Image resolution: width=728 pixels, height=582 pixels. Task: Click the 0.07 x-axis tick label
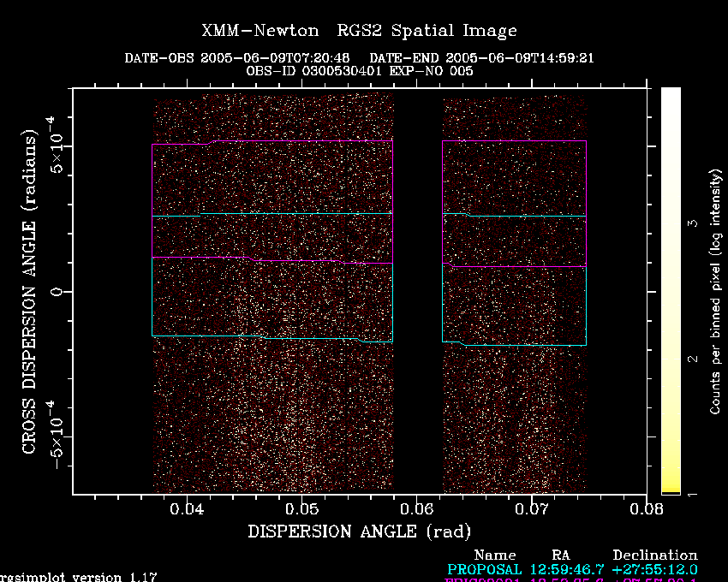coord(532,509)
